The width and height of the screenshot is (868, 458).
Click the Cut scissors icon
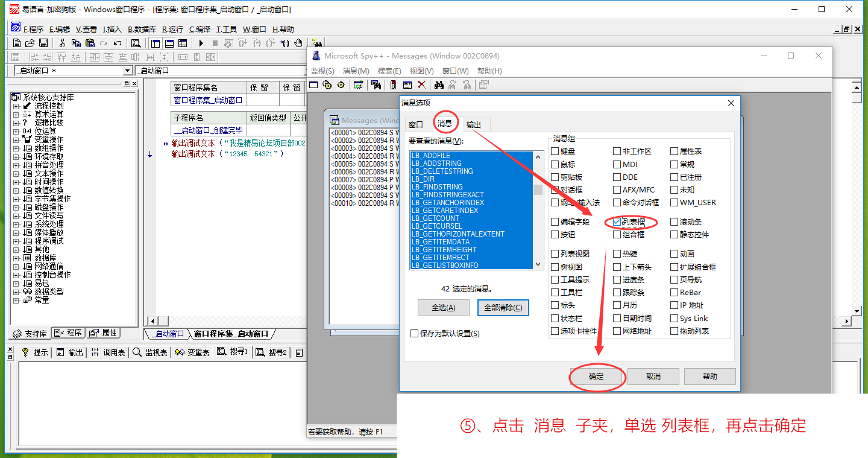point(62,43)
